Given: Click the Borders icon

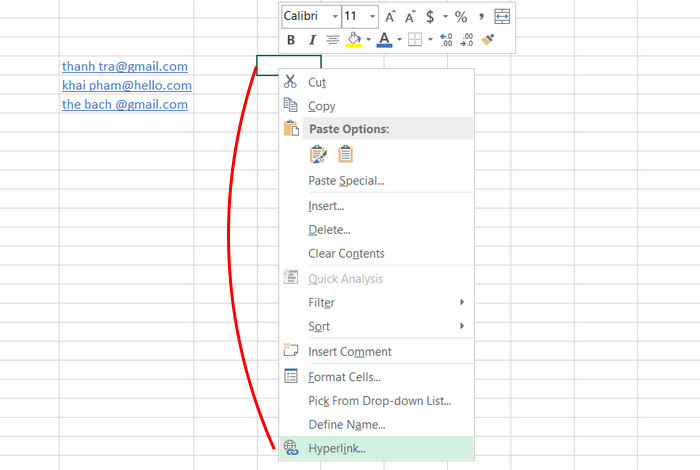Looking at the screenshot, I should pos(415,39).
